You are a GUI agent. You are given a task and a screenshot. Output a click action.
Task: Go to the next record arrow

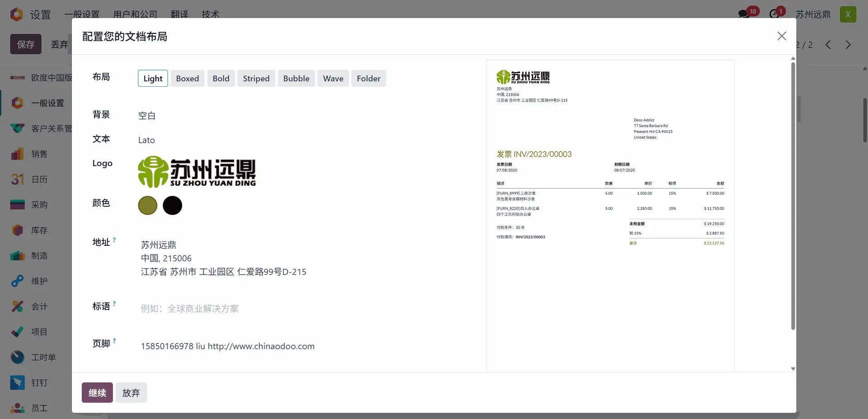point(848,45)
